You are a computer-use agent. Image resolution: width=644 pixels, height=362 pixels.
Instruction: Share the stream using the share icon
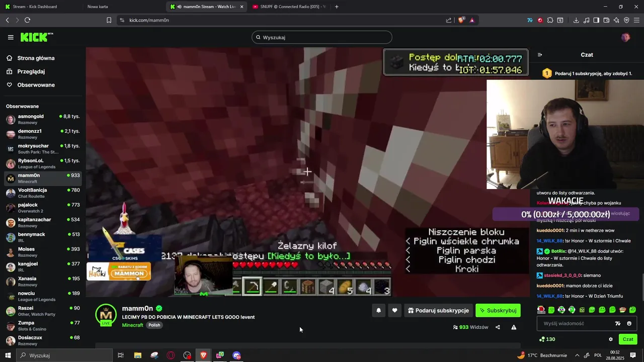tap(498, 327)
